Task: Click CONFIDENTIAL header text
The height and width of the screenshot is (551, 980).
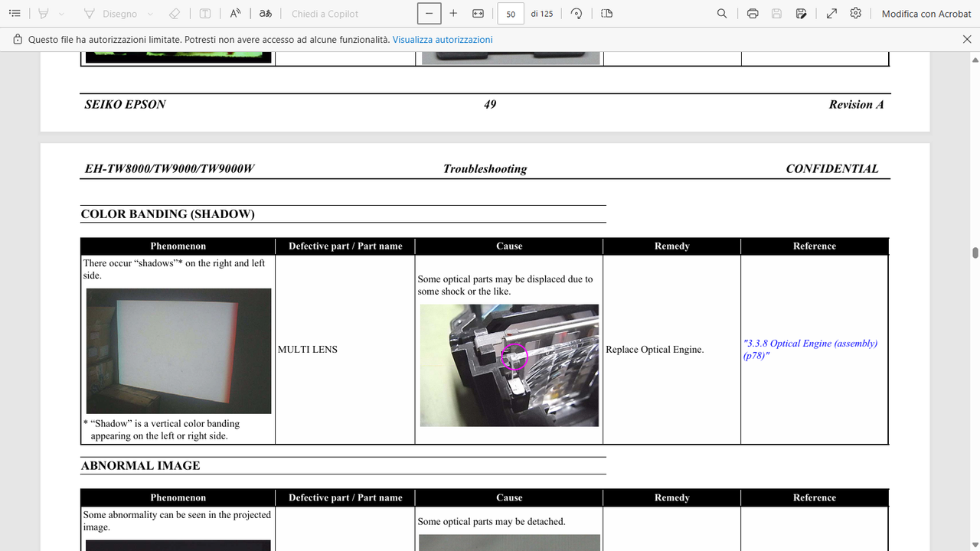Action: pyautogui.click(x=832, y=169)
